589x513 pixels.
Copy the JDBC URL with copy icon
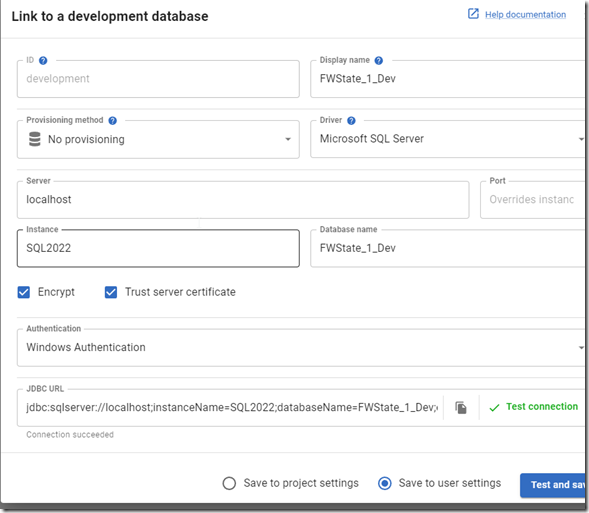point(461,407)
